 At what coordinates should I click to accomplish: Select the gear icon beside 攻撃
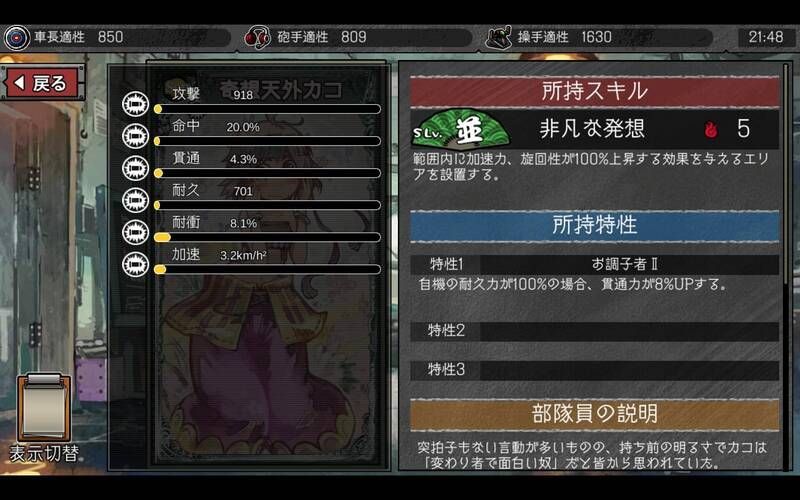pos(135,104)
